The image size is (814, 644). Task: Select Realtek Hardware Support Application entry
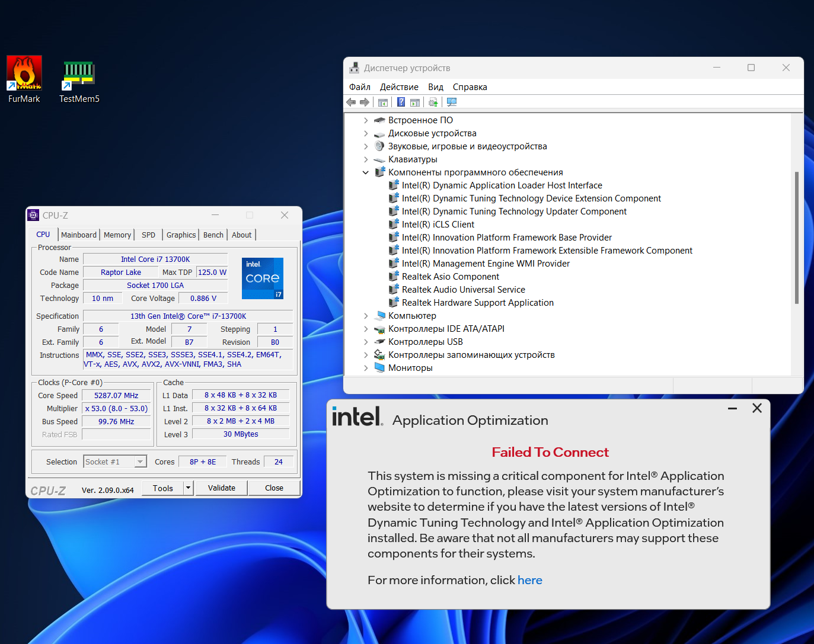(478, 303)
